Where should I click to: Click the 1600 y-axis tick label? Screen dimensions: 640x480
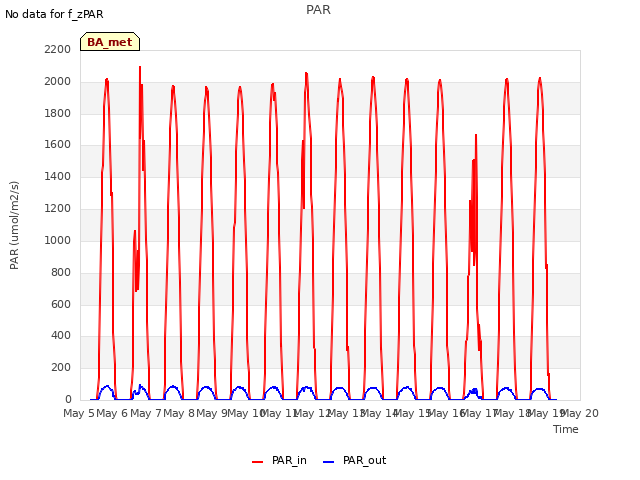(x=58, y=144)
